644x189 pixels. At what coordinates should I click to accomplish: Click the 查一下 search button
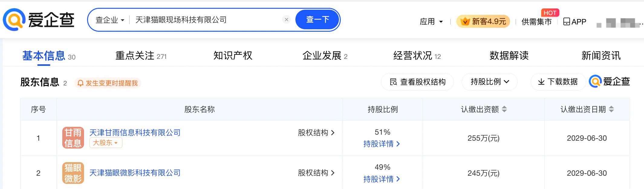317,19
